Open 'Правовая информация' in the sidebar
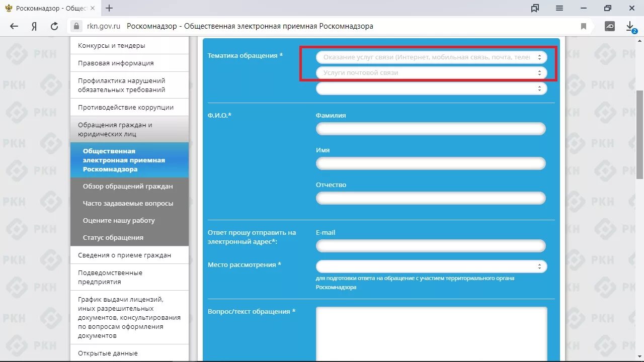644x362 pixels. coord(129,63)
